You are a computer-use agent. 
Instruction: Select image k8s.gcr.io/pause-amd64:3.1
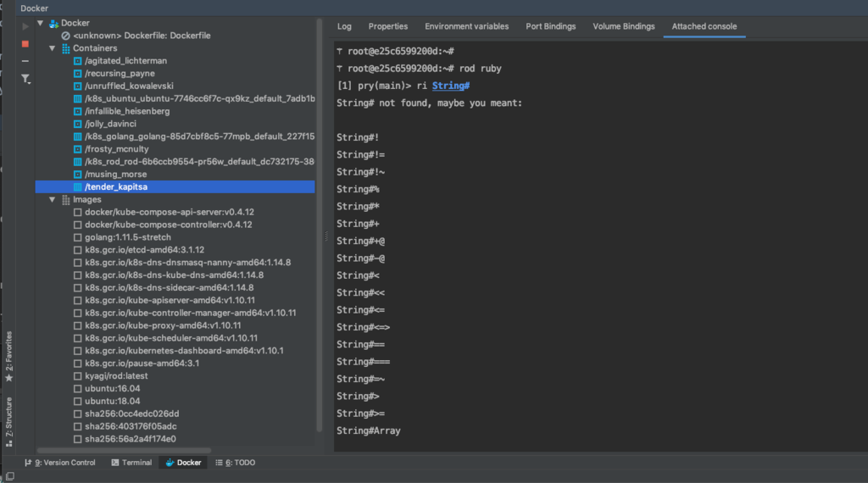tap(142, 364)
